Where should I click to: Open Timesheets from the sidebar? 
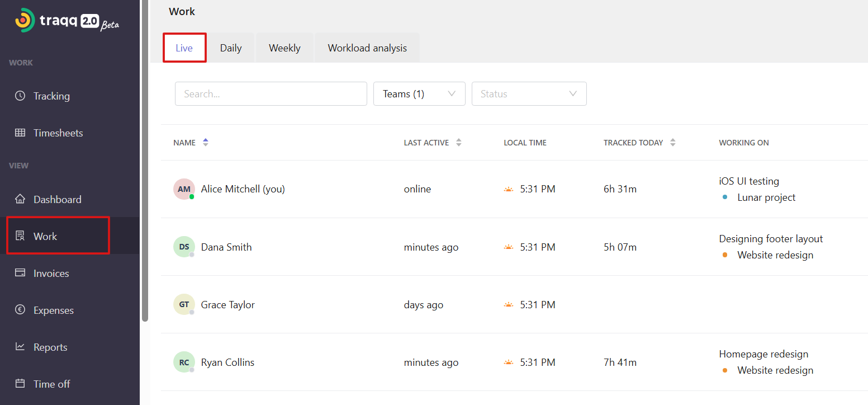pos(70,133)
